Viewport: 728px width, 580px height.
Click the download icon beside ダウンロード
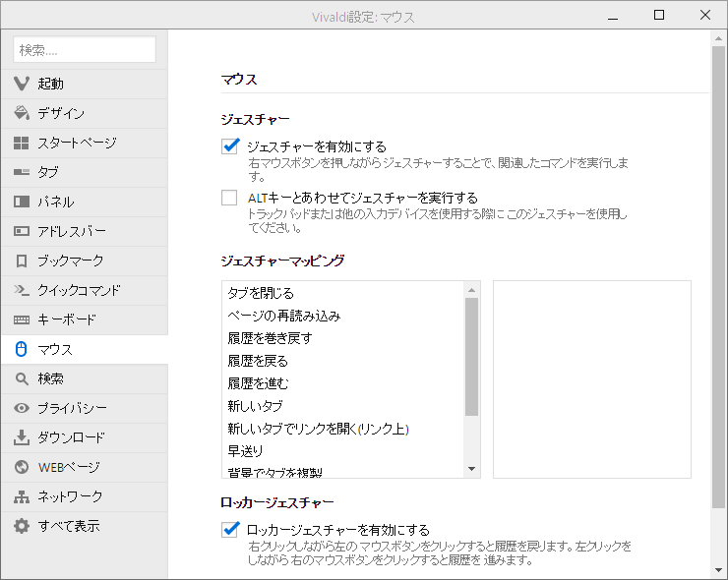(x=22, y=437)
